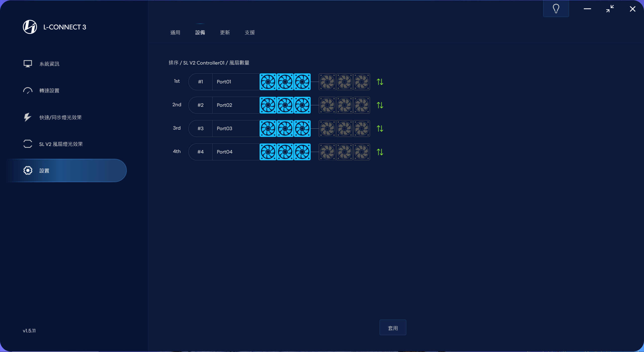Enable last gray fan in Port04 row
The image size is (644, 352).
click(x=361, y=152)
